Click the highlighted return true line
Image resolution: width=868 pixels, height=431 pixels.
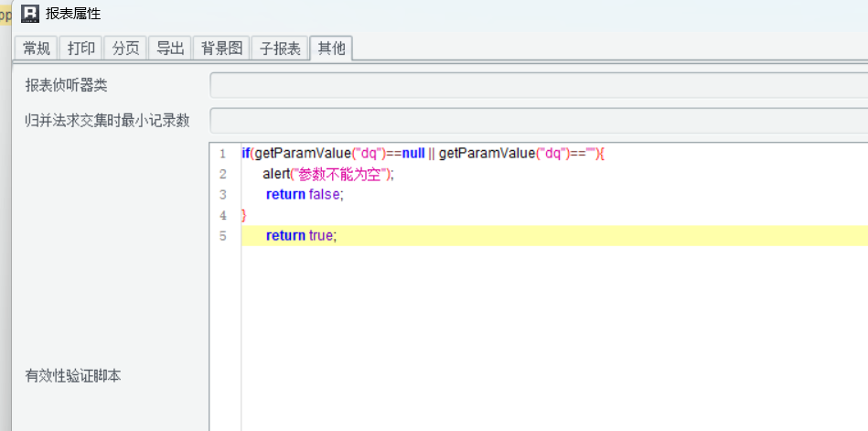[x=301, y=236]
